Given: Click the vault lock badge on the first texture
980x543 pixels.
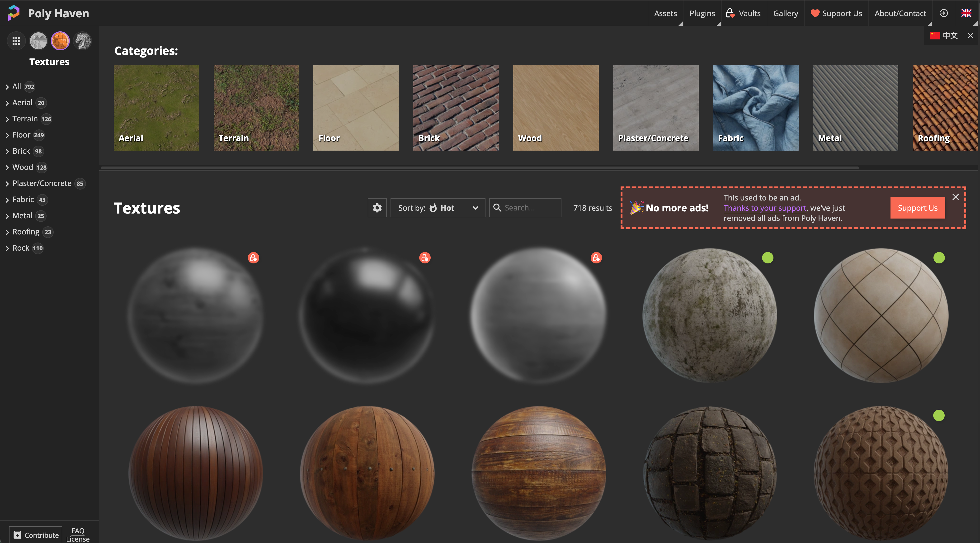Looking at the screenshot, I should pyautogui.click(x=253, y=258).
